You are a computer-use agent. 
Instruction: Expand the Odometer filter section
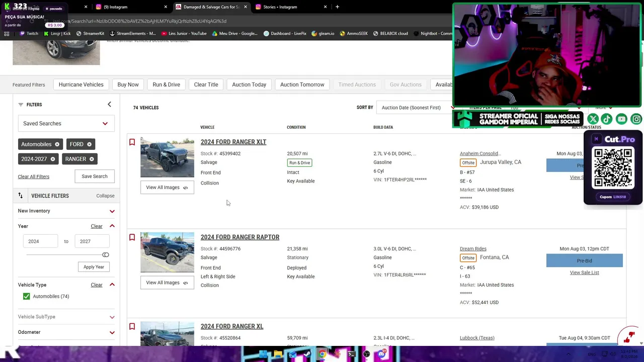(112, 332)
